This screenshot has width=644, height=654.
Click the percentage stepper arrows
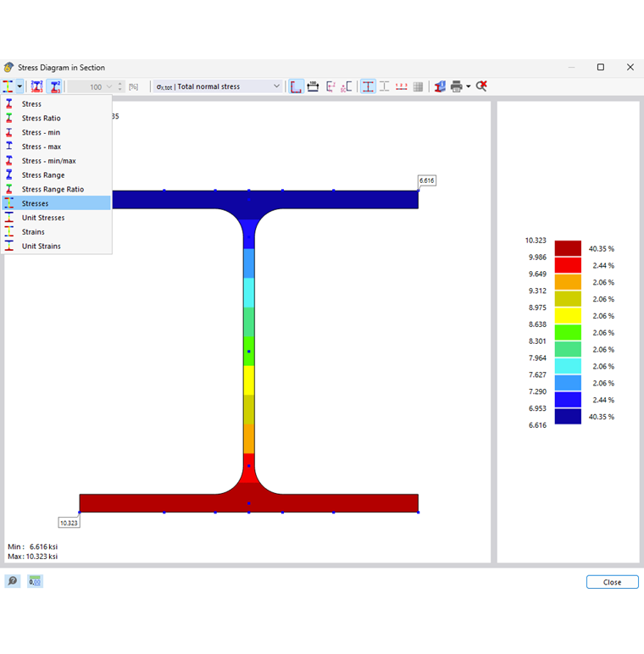pyautogui.click(x=119, y=86)
